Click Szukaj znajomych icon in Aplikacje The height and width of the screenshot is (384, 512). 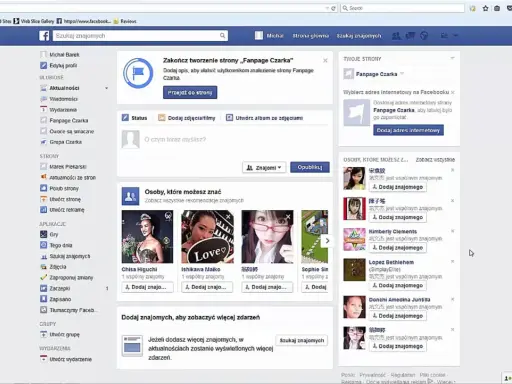pos(43,256)
